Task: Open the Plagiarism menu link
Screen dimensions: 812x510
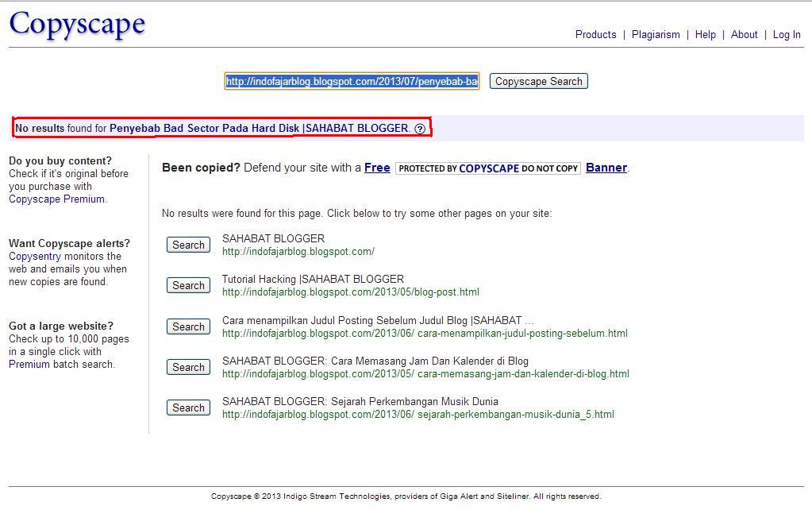Action: coord(656,34)
